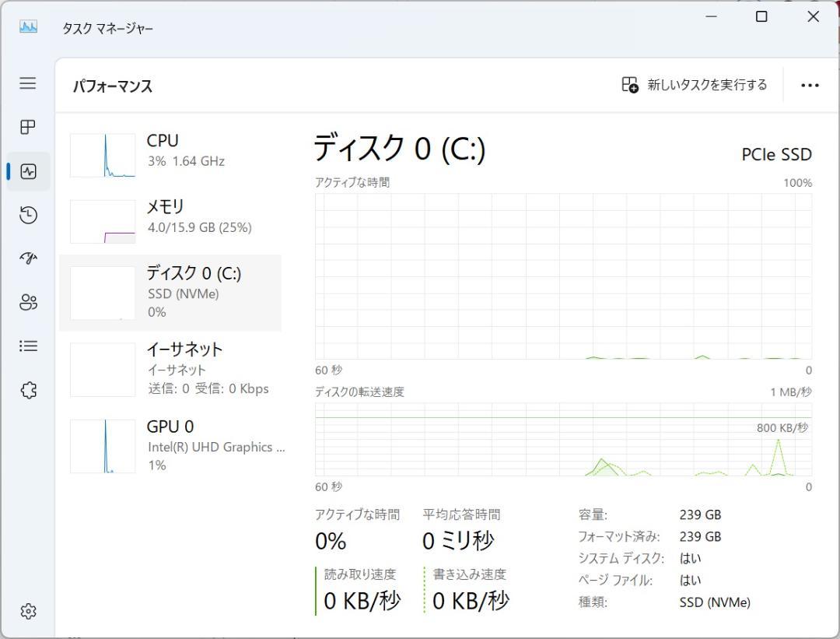Select the Performance page icon
The height and width of the screenshot is (639, 840).
click(x=28, y=171)
